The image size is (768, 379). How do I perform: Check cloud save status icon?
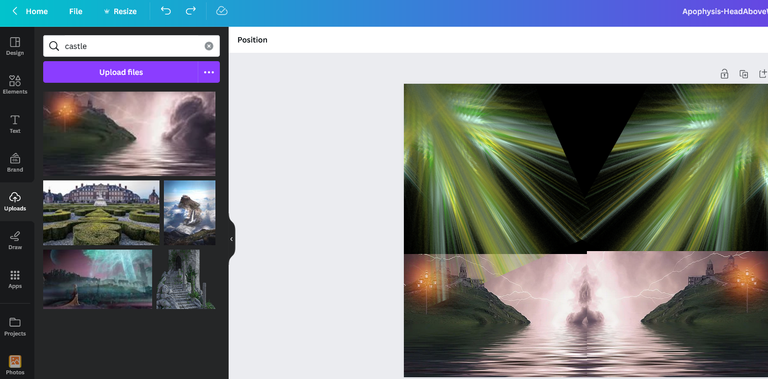coord(221,11)
